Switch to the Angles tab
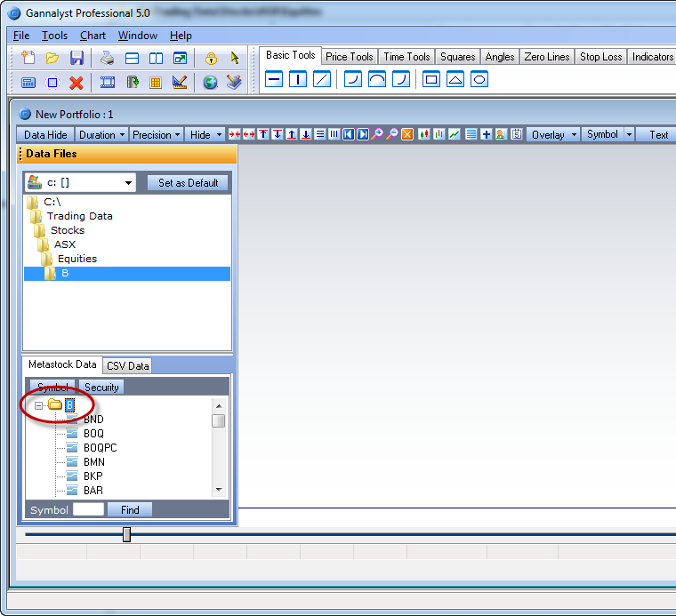Viewport: 676px width, 616px height. tap(500, 56)
